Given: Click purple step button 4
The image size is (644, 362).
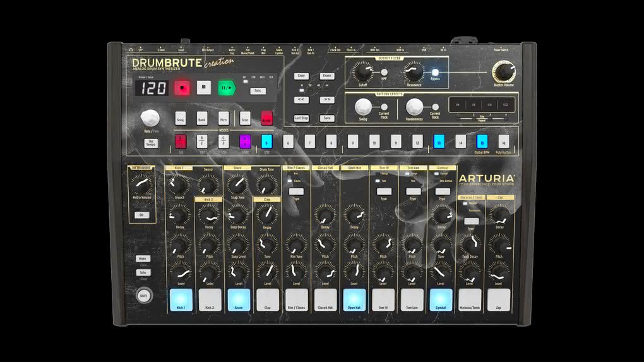Looking at the screenshot, I should (245, 142).
